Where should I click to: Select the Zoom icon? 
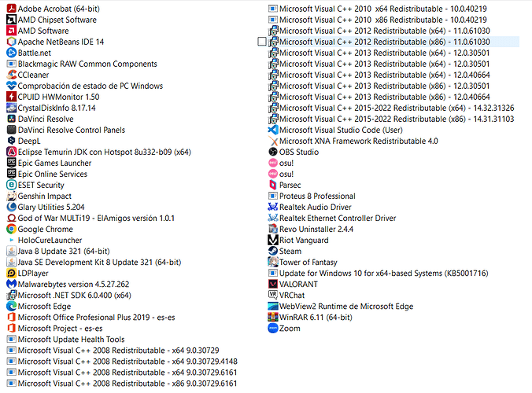(x=273, y=328)
